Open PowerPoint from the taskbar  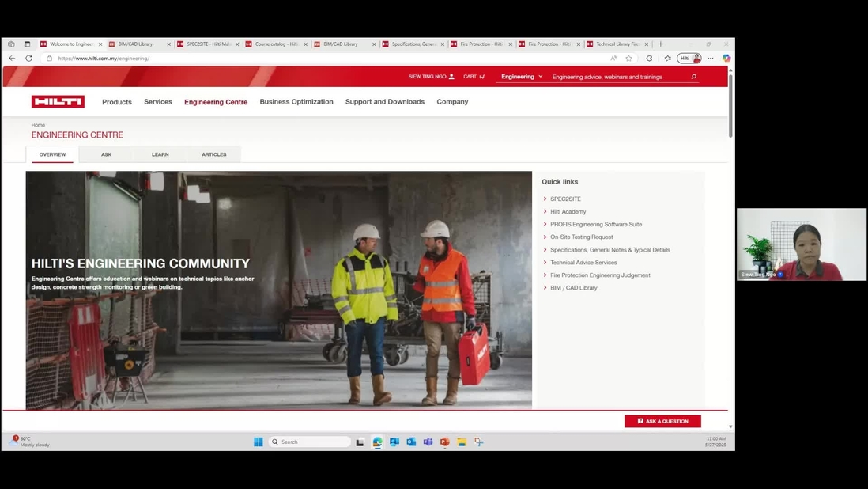tap(444, 442)
